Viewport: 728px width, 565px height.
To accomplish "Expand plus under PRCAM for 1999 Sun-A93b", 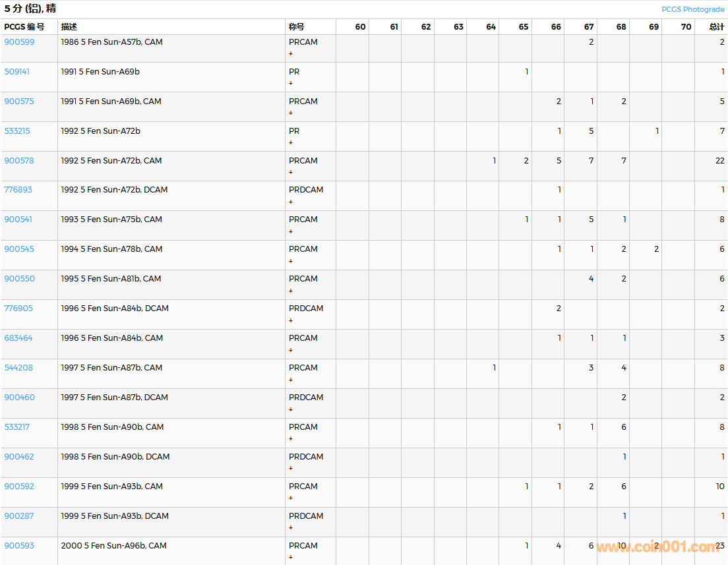I will coord(291,498).
